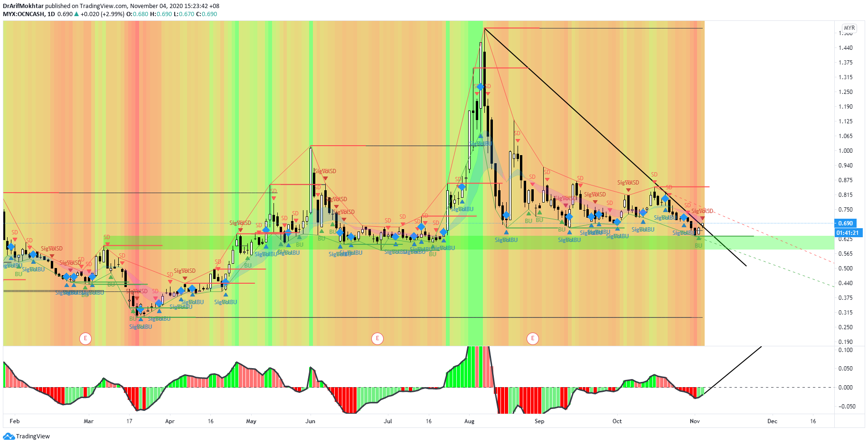
Task: Select the 0.500 price axis label
Action: click(845, 269)
